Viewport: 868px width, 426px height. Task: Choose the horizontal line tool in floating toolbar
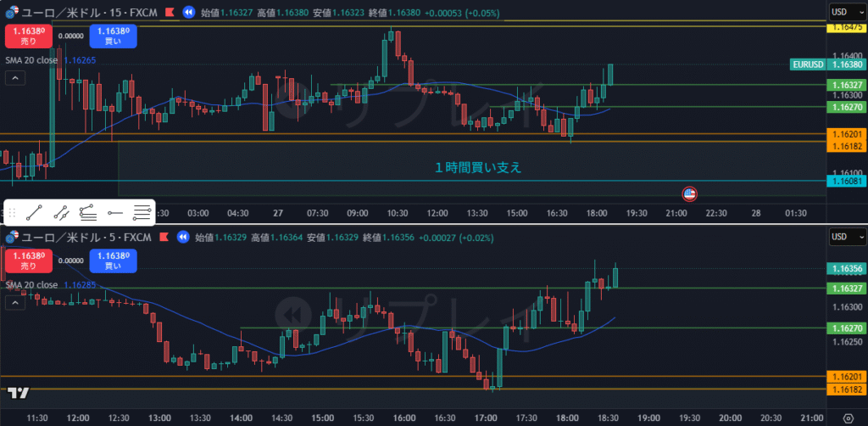click(115, 212)
